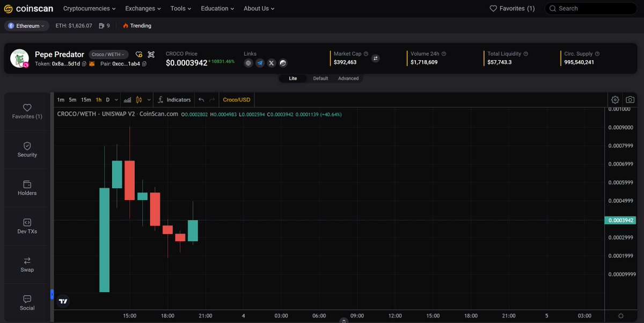Select the 5m timeframe
The image size is (644, 323).
[72, 99]
